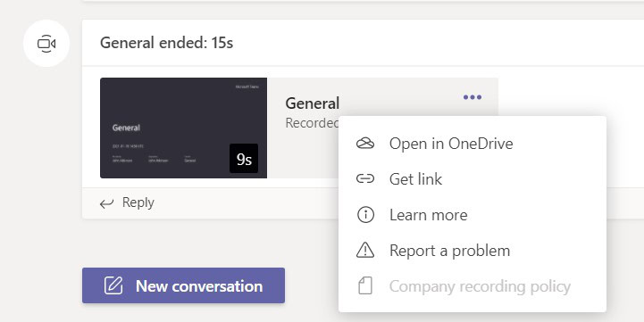Image resolution: width=644 pixels, height=322 pixels.
Task: Choose Get link from menu
Action: (473, 179)
